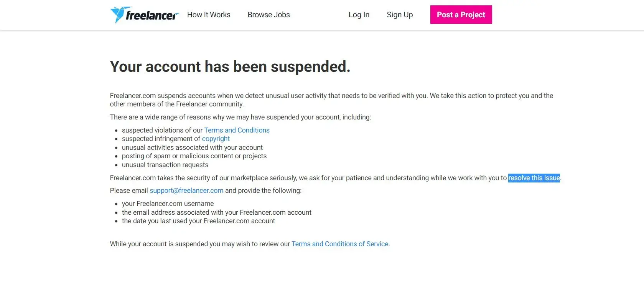Click the "Please email" text before the address
This screenshot has width=644, height=300.
(129, 191)
